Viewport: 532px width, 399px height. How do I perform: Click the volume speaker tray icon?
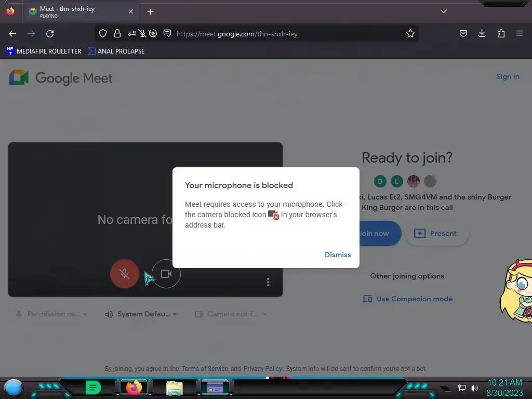474,388
